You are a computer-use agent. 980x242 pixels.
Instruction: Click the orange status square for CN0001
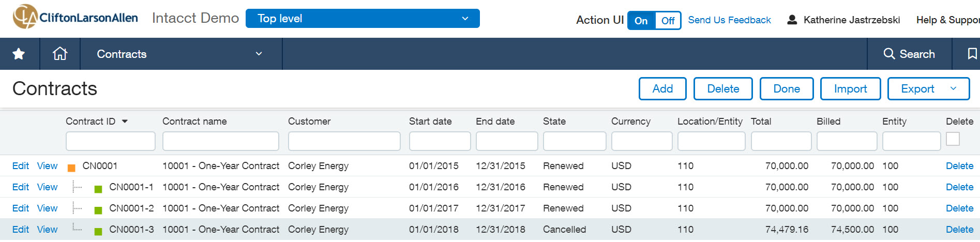pos(72,168)
